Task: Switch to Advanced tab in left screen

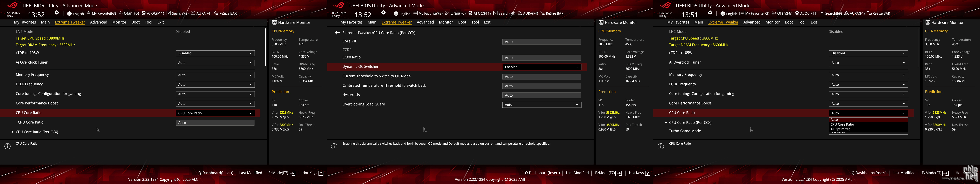Action: [99, 22]
